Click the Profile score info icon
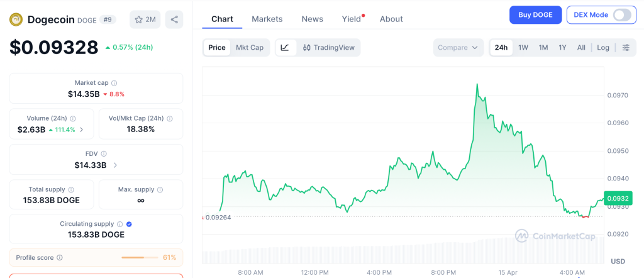 [60, 257]
